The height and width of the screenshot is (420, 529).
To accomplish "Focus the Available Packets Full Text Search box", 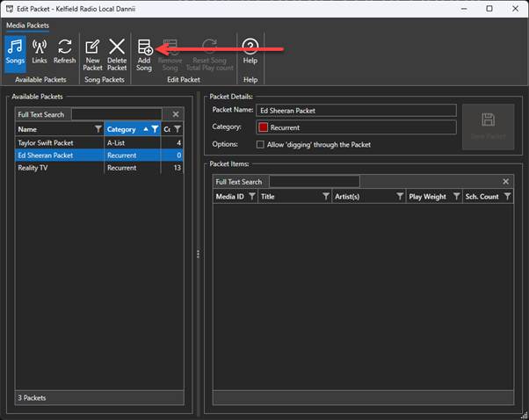I will (117, 115).
